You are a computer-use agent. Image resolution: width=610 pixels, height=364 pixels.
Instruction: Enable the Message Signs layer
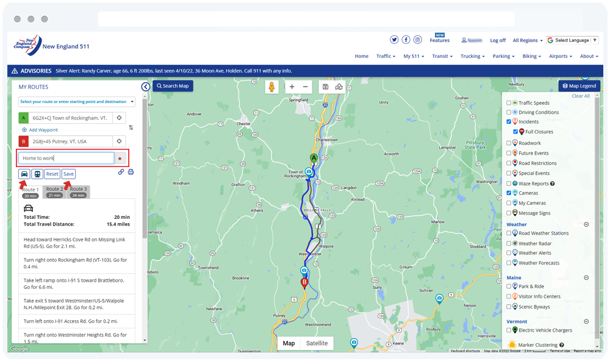509,213
